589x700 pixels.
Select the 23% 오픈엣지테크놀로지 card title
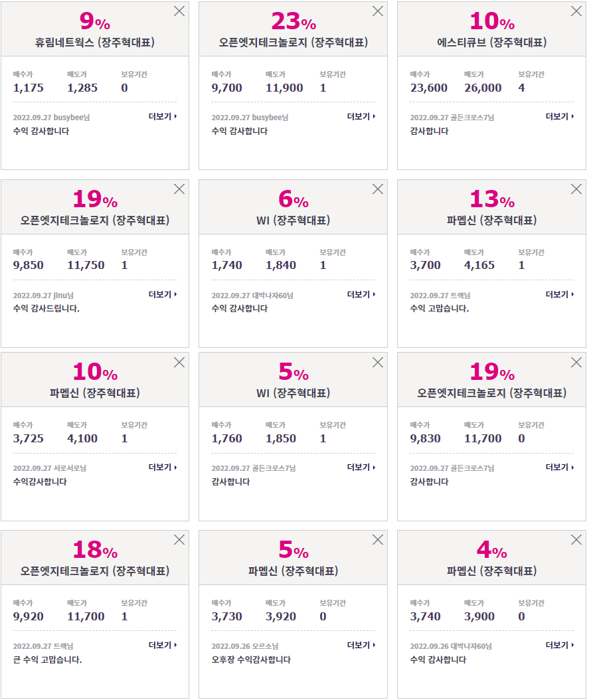click(x=293, y=43)
